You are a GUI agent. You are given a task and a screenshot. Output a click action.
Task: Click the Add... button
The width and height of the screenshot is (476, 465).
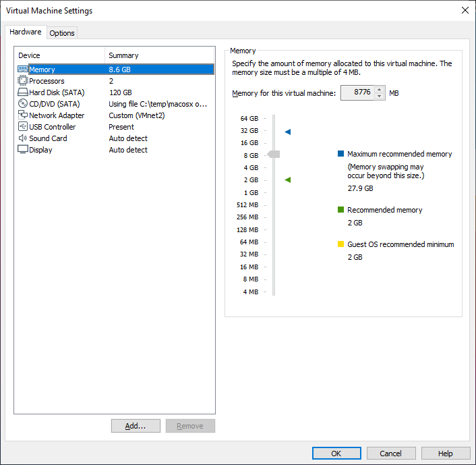click(136, 426)
